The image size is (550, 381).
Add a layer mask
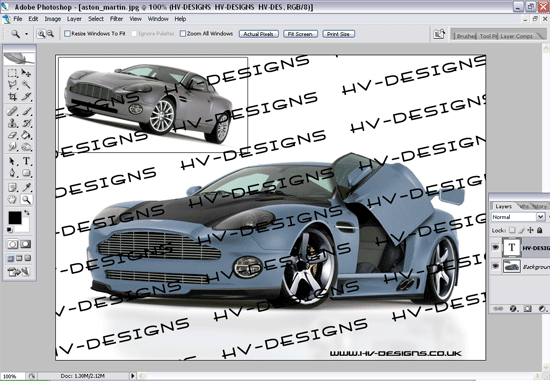pos(527,309)
